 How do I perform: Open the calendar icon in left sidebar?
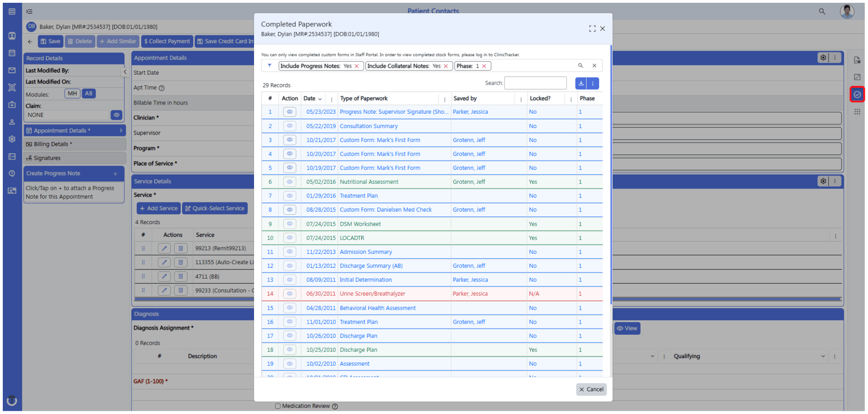click(x=12, y=53)
